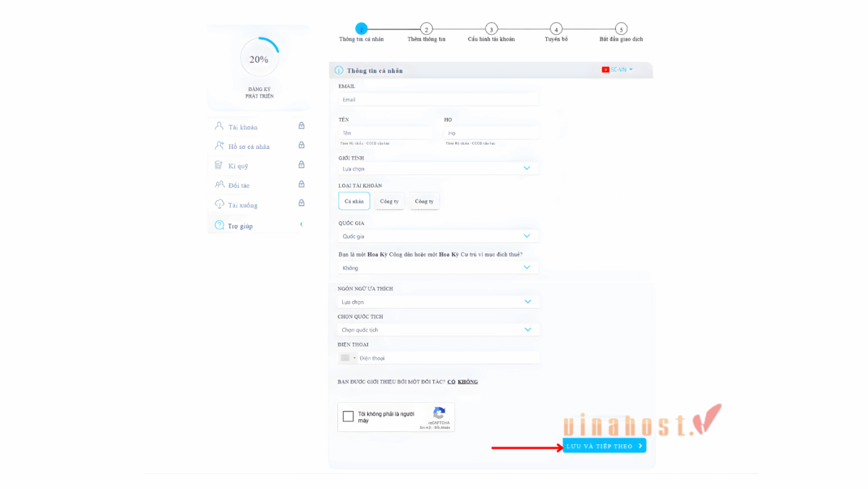Click the Tài khoản user icon

pyautogui.click(x=219, y=126)
